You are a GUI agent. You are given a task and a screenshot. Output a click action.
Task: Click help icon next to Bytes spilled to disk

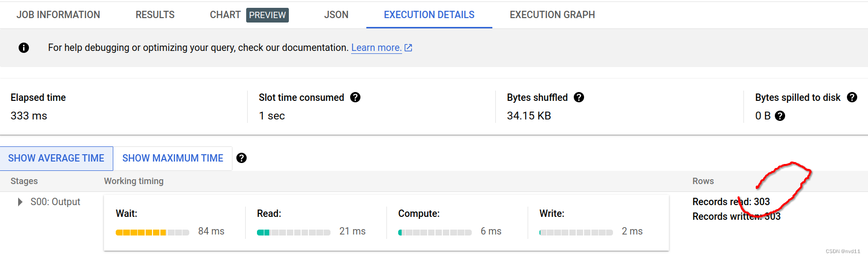click(852, 97)
